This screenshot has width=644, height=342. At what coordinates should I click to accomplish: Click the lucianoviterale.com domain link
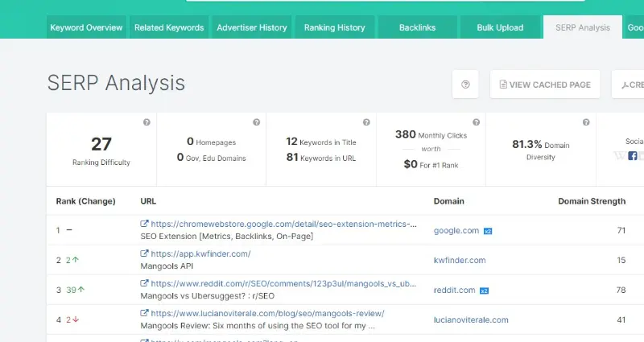[x=471, y=319]
